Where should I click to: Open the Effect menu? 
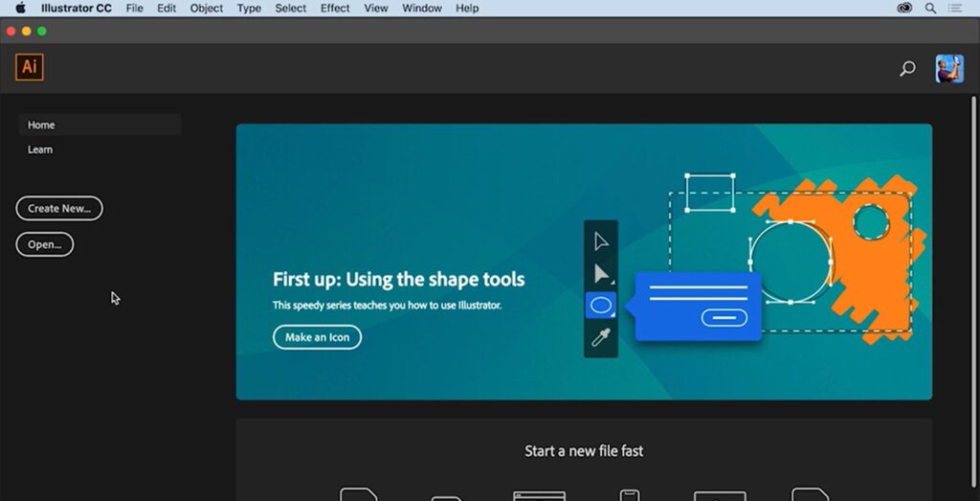(x=335, y=8)
